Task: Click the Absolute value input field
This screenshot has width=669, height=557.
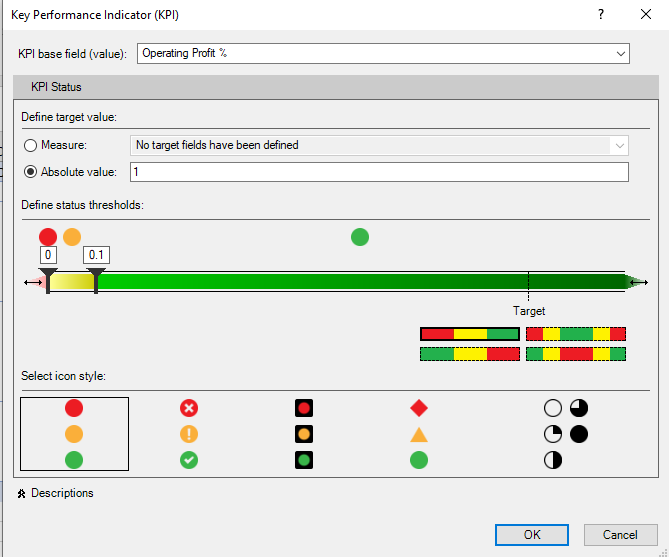Action: tap(379, 172)
